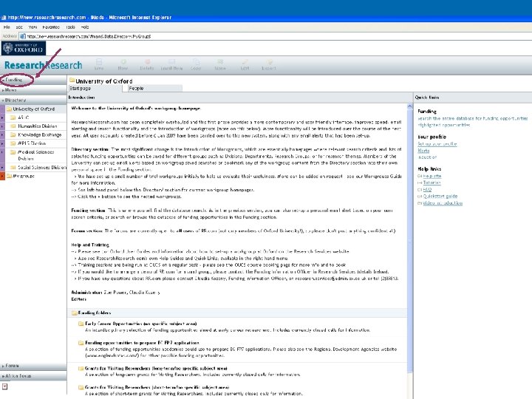Image resolution: width=532 pixels, height=399 pixels.
Task: Click the page icon in the address bar
Action: pos(22,36)
